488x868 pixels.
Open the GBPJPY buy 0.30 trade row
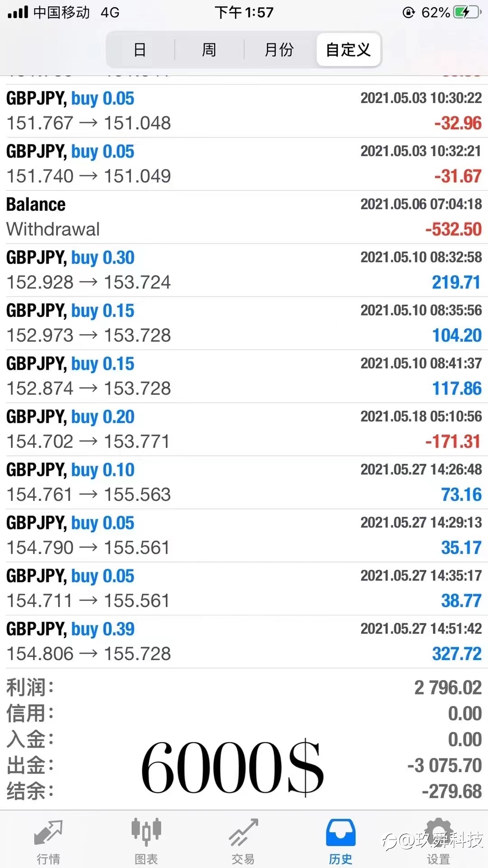pyautogui.click(x=244, y=270)
